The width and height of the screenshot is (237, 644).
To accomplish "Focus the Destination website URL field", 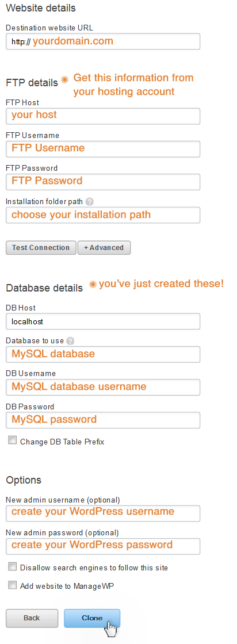I will point(103,41).
